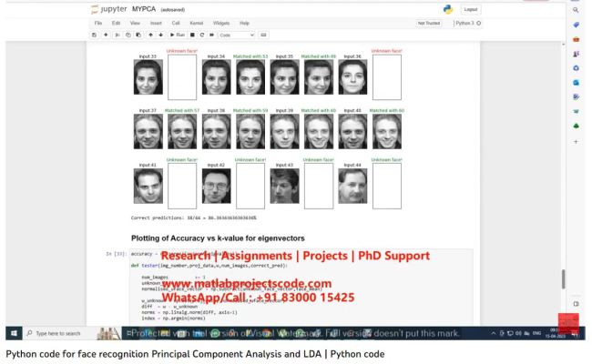
Task: Open the red toolbox sidebar icon
Action: click(576, 39)
